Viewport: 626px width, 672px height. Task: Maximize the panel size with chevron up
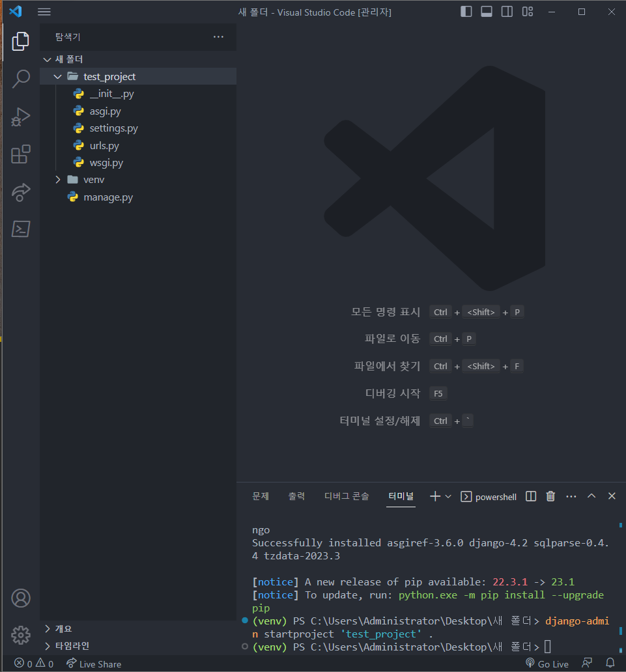tap(591, 496)
